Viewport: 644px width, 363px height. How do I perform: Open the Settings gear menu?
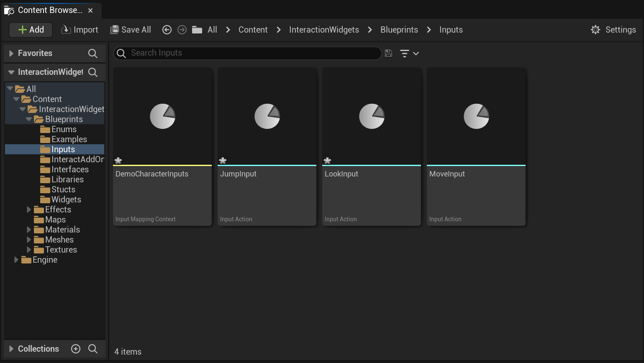click(x=613, y=30)
